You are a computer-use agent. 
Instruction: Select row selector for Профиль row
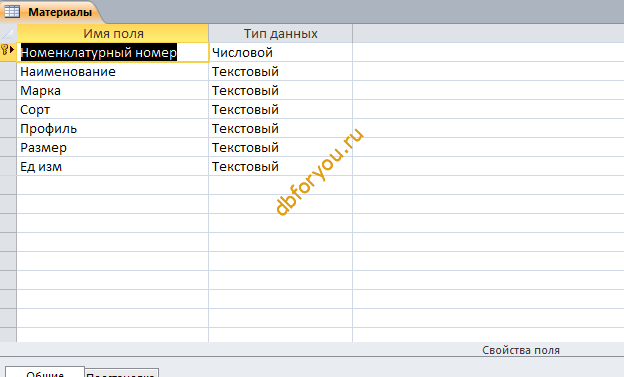click(8, 129)
